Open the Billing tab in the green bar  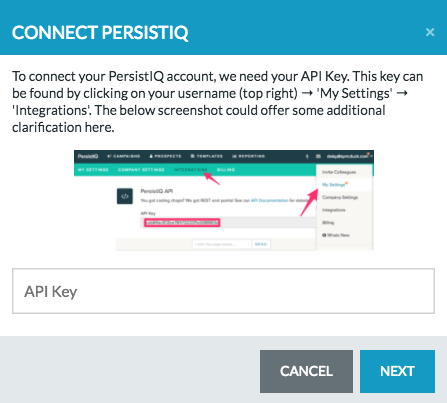(x=226, y=170)
